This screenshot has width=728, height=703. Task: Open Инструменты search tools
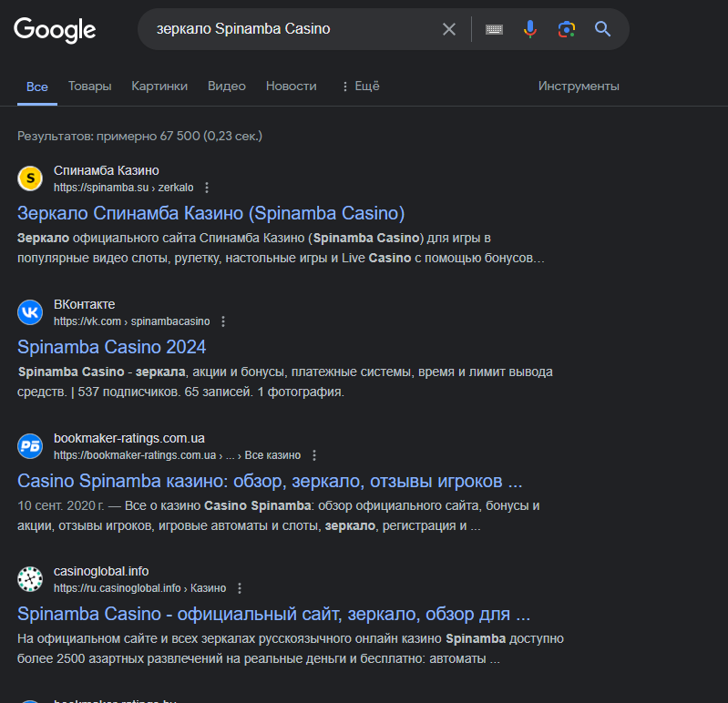tap(579, 87)
